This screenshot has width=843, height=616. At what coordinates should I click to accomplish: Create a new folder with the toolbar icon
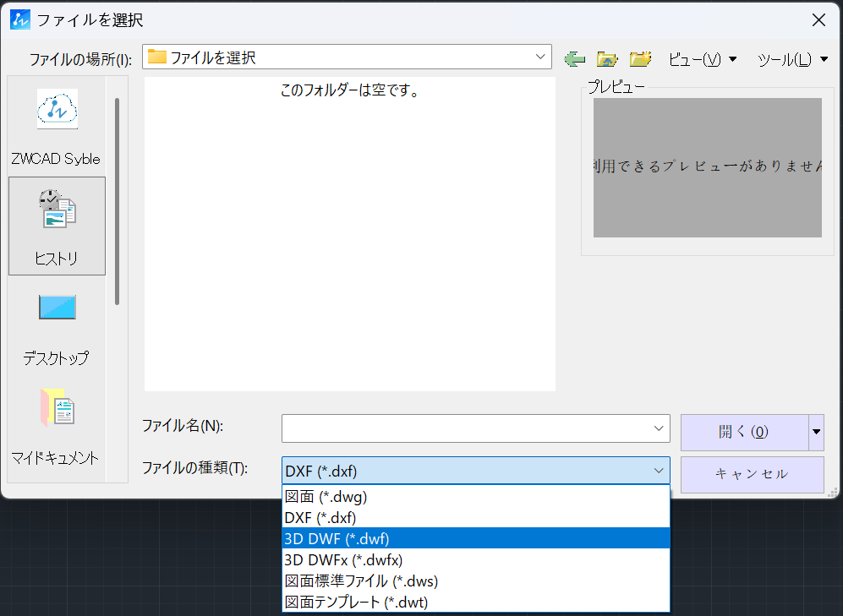[640, 57]
